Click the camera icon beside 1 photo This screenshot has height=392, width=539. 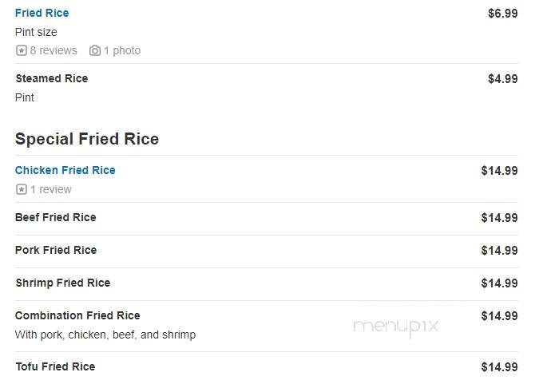coord(95,50)
